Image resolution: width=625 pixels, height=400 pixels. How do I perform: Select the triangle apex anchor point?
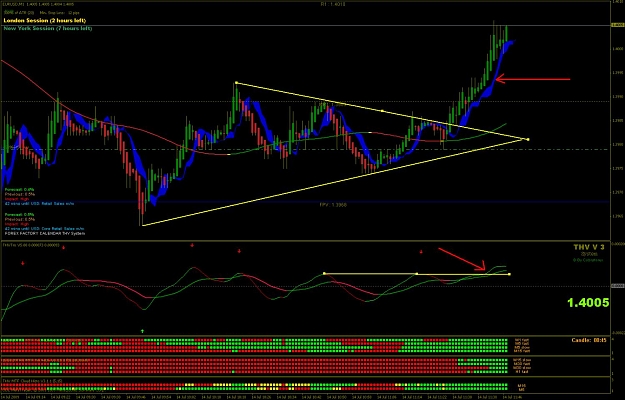(528, 139)
